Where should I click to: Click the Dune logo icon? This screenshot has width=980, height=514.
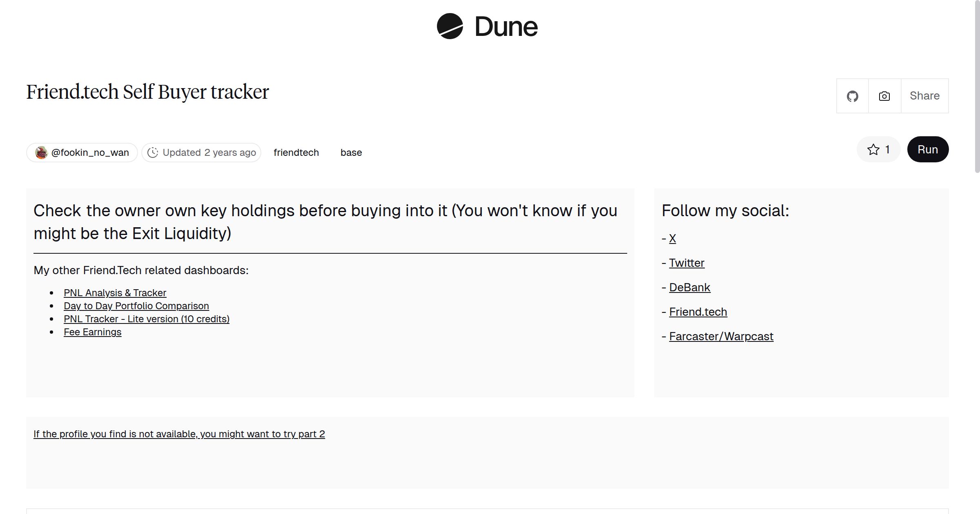[x=450, y=26]
